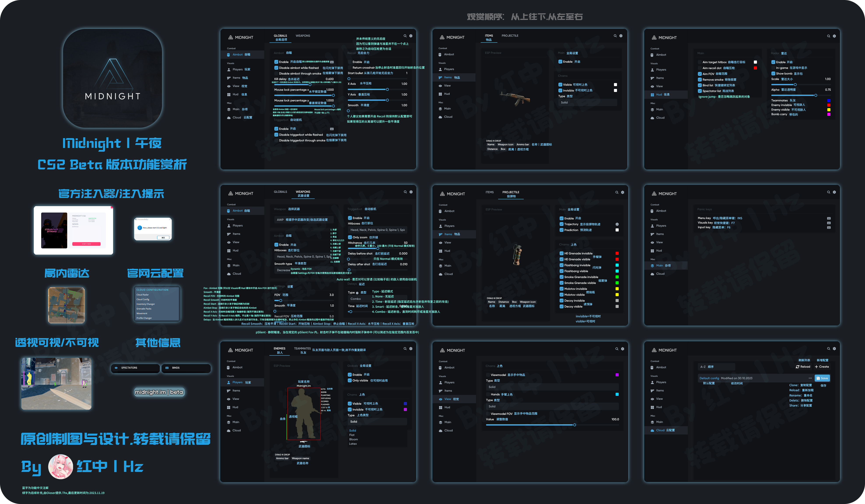This screenshot has height=504, width=865.
Task: Switch to PROJECTILE tab in AK-47 Items panel
Action: (510, 36)
